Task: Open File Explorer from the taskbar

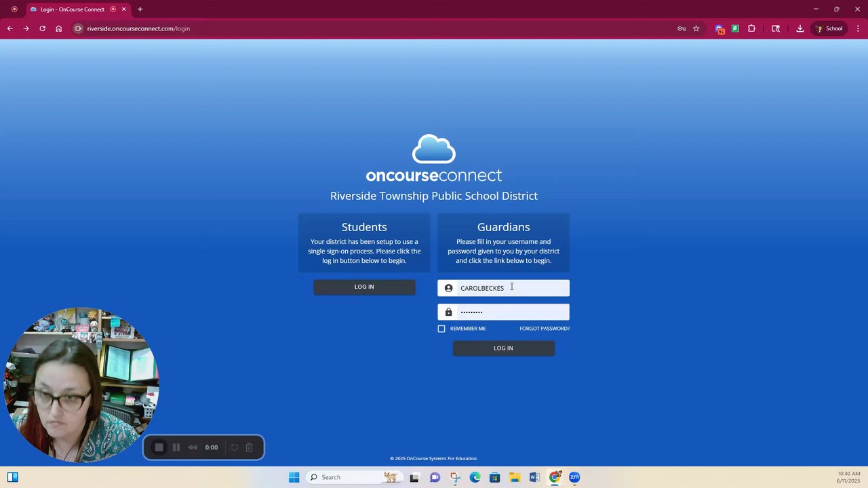Action: point(515,477)
